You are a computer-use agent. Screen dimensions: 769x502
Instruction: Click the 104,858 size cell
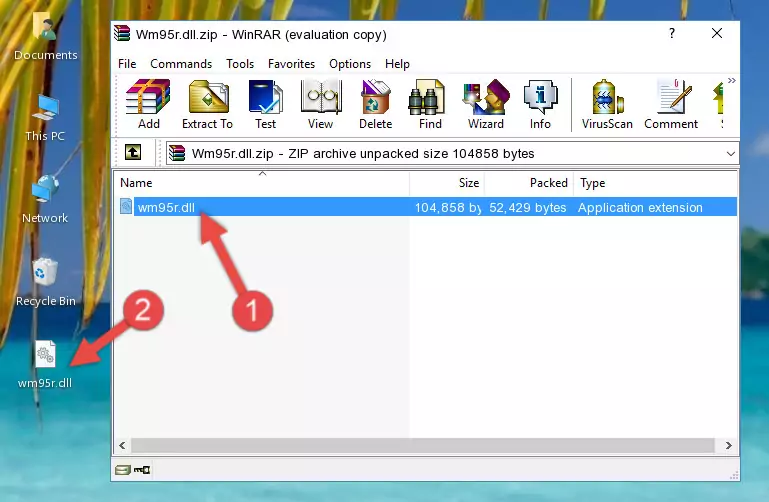(448, 207)
